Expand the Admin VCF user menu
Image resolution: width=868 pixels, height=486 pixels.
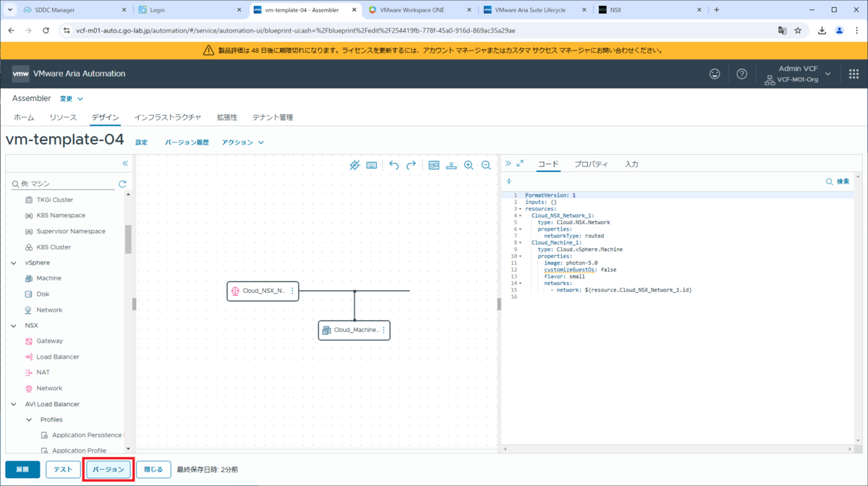point(799,74)
